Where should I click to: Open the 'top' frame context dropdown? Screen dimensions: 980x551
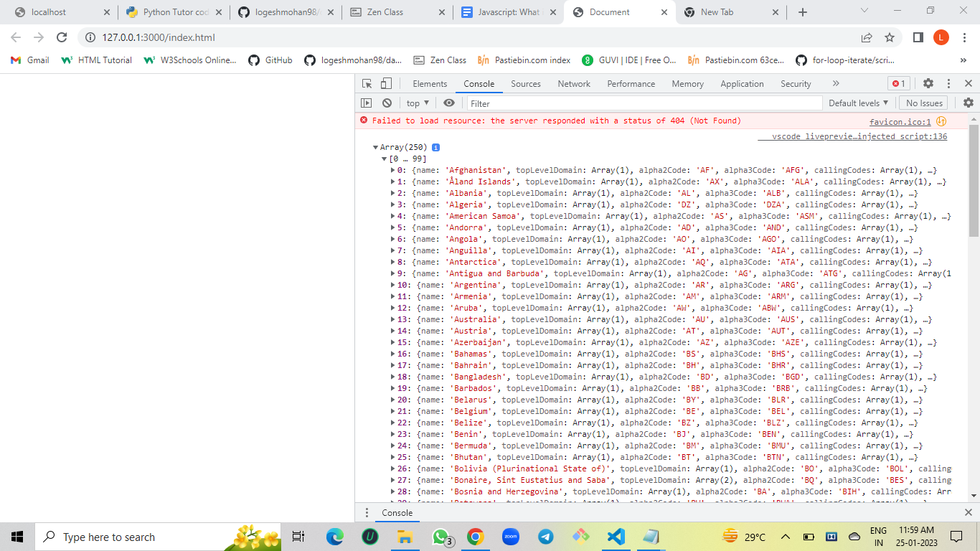(x=416, y=103)
